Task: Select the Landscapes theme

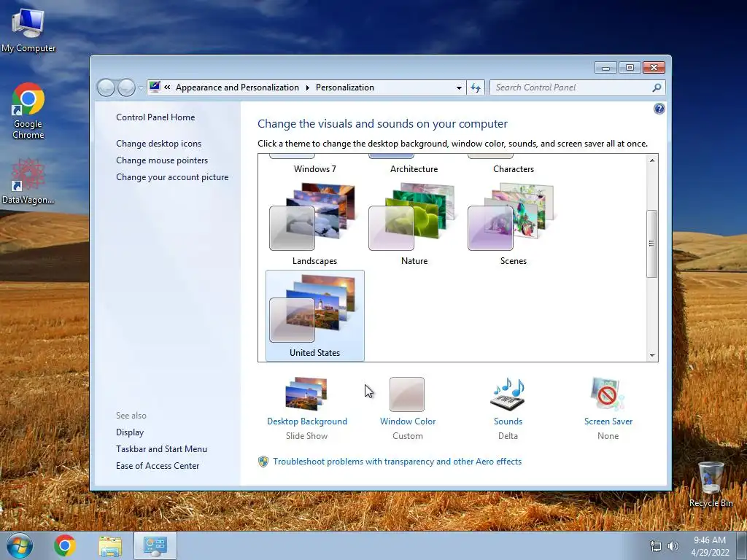Action: pos(314,224)
